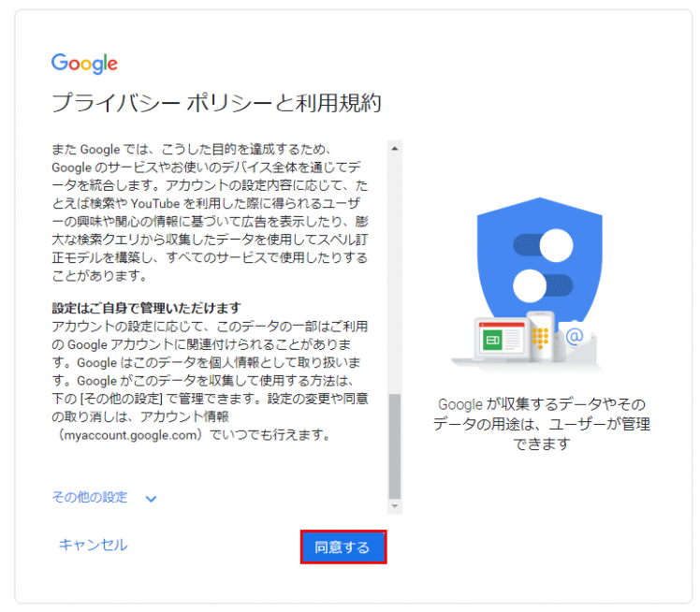Click the scrollbar down arrow
700x612 pixels.
[x=395, y=506]
